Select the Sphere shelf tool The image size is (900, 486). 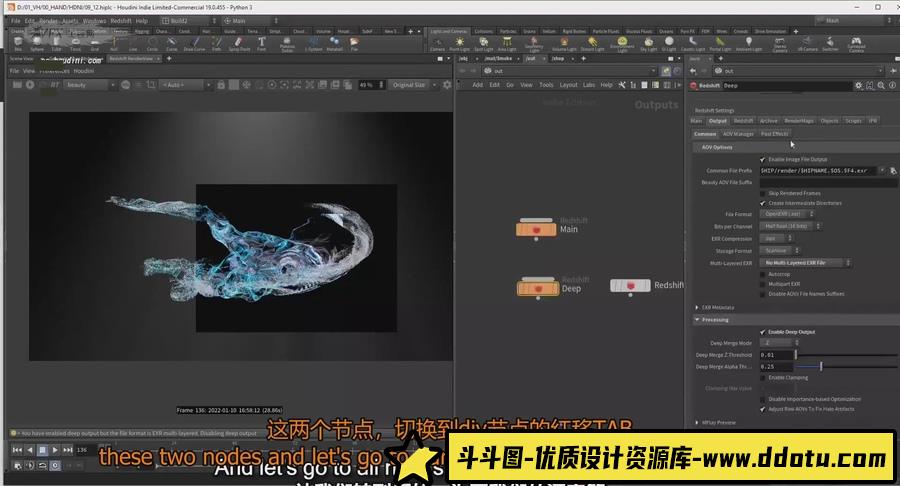[x=37, y=44]
